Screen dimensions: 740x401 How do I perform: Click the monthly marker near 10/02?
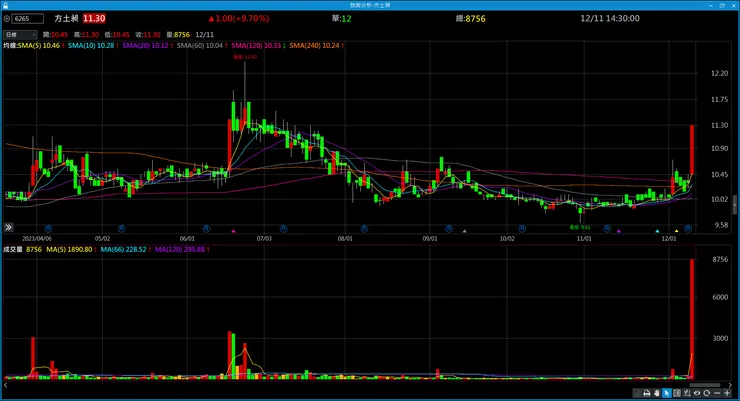[x=522, y=229]
